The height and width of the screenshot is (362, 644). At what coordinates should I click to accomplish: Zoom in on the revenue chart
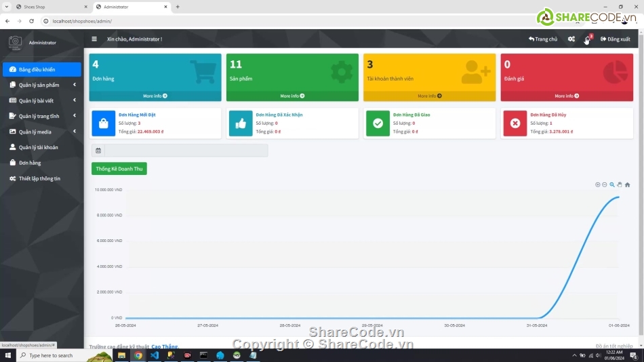click(597, 184)
